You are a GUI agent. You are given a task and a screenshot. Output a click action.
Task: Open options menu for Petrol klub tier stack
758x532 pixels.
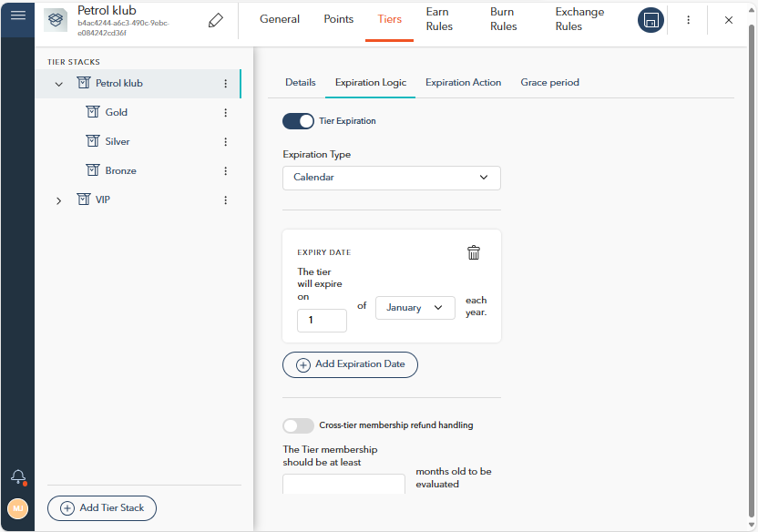coord(225,84)
